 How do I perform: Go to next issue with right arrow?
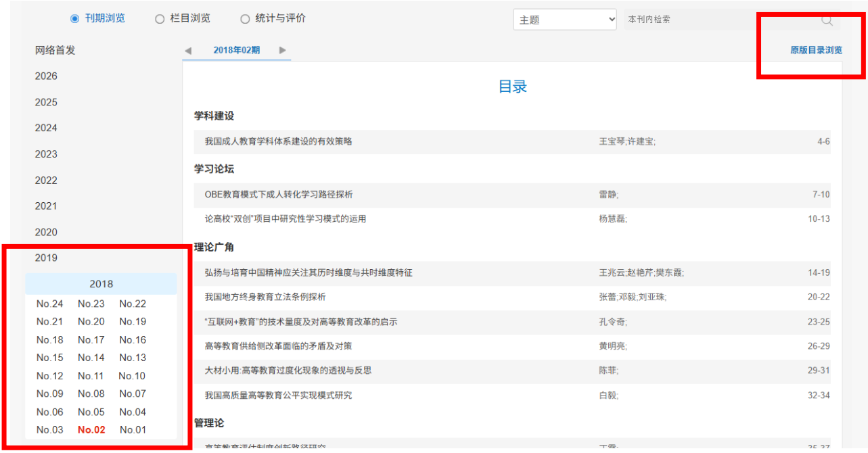click(x=283, y=51)
